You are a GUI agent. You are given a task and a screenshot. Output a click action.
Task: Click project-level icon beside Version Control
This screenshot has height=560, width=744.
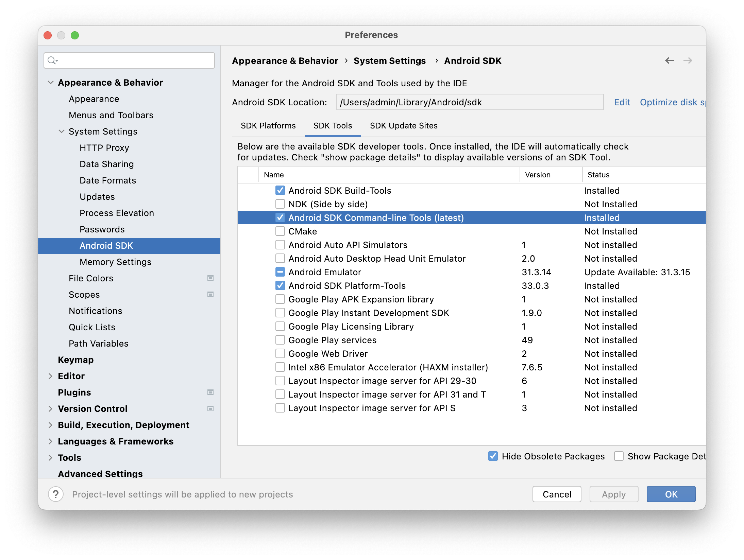(x=210, y=408)
